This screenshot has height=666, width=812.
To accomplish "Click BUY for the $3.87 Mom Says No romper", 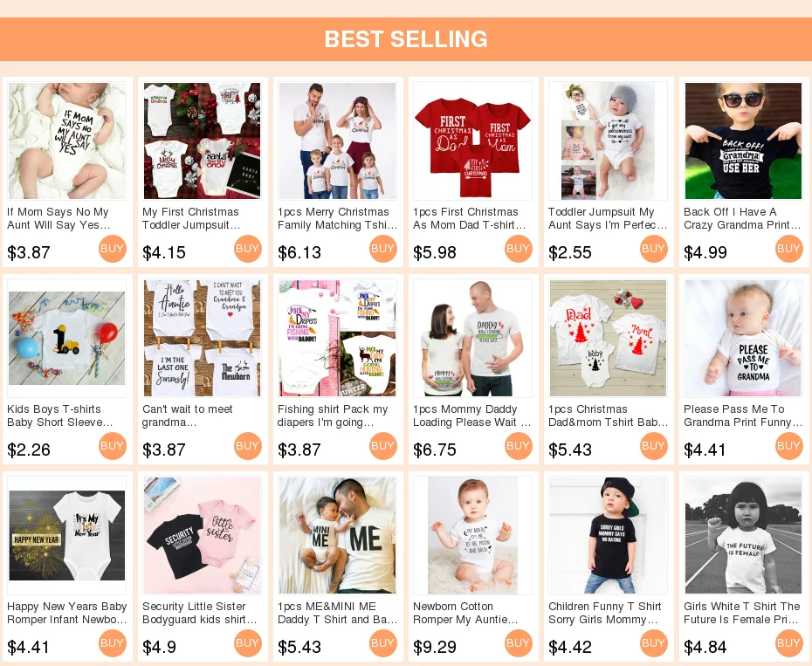I will point(112,249).
